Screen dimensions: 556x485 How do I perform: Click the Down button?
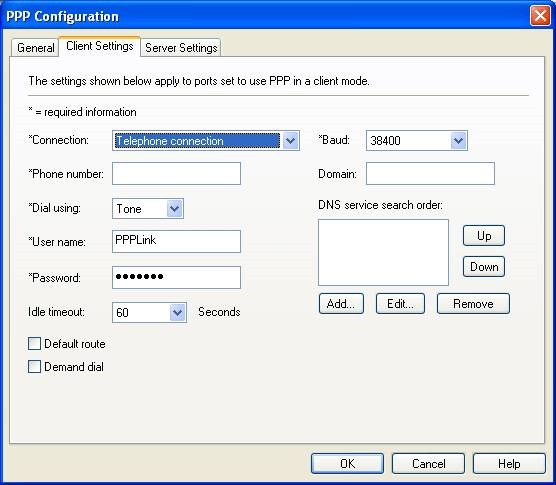point(484,266)
